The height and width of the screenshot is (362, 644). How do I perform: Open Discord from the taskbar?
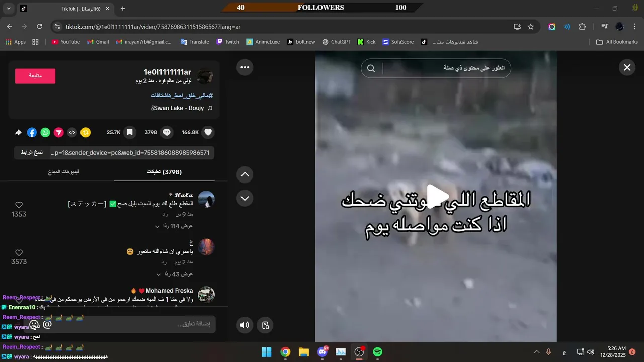322,352
